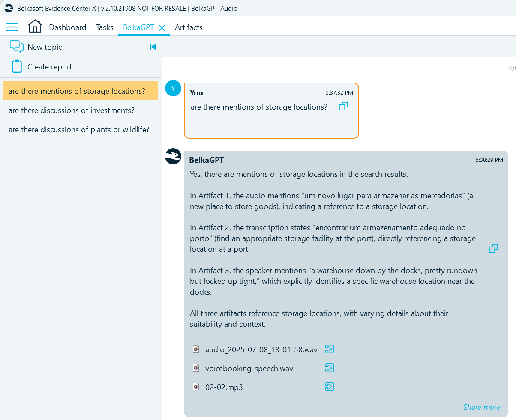Collapse the topics sidebar panel
This screenshot has width=516, height=420.
tap(153, 47)
